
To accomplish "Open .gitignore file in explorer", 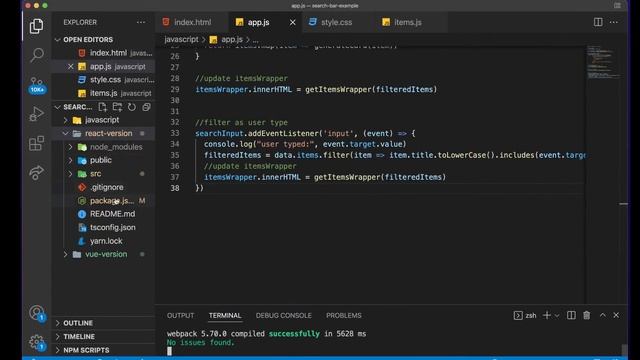I will click(104, 187).
